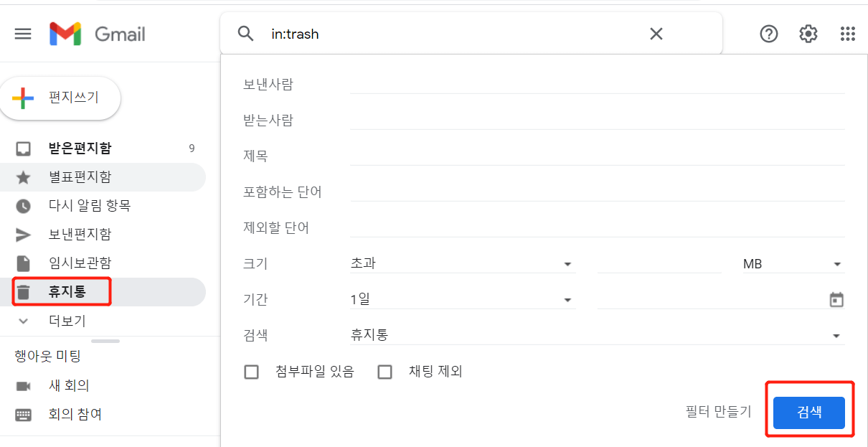The width and height of the screenshot is (868, 447).
Task: Select 별표편지함 in the sidebar
Action: click(23, 177)
